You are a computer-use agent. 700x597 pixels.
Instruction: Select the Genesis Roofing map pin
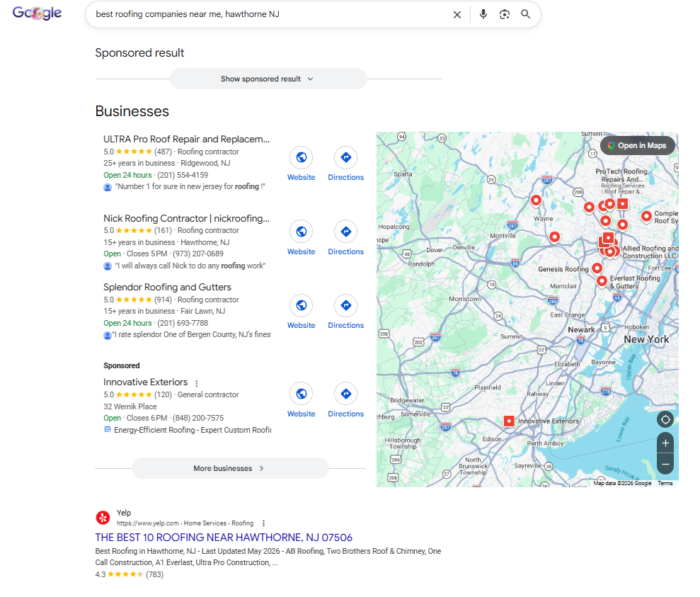[597, 268]
